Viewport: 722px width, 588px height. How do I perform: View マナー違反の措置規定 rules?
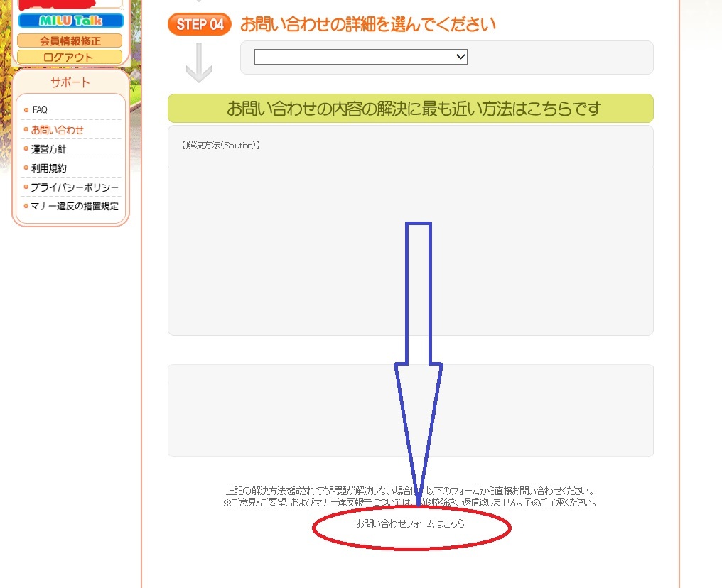click(75, 207)
